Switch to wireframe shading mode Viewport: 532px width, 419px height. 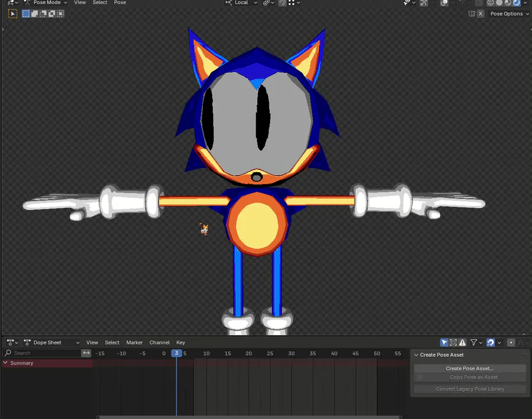[490, 3]
